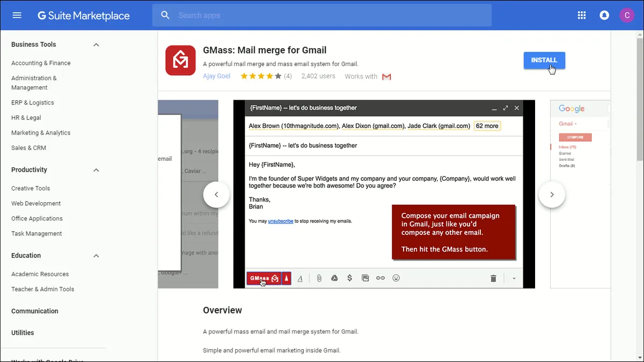Open the Communication category
The height and width of the screenshot is (362, 644).
(35, 311)
